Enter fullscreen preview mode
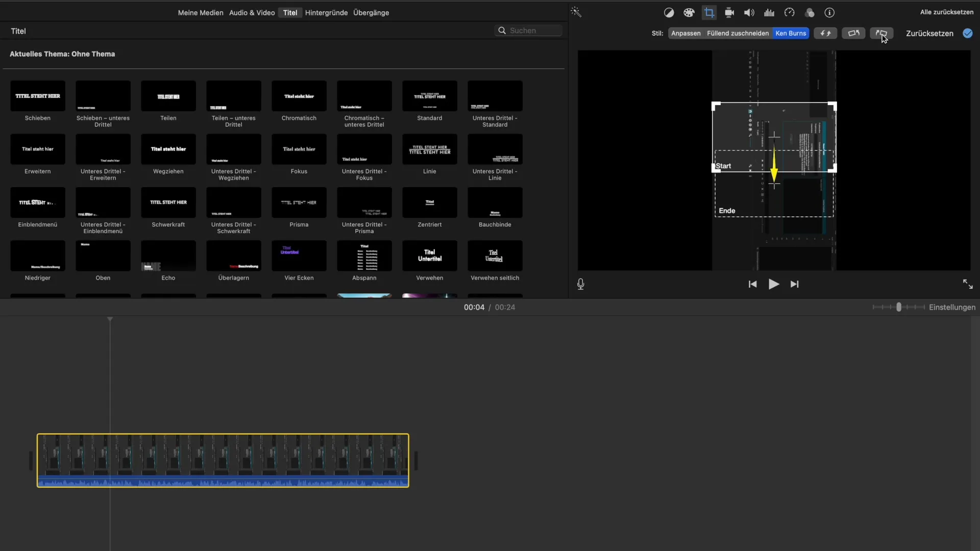980x551 pixels. pyautogui.click(x=968, y=284)
